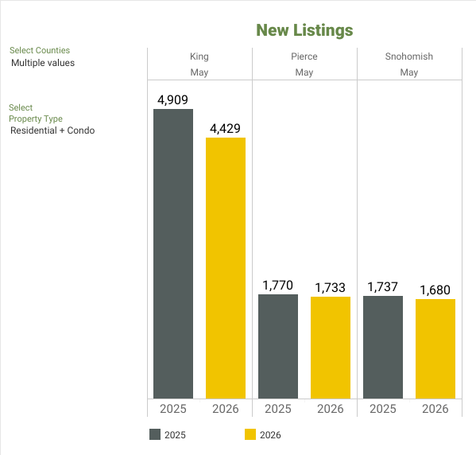Click the yellow 2026 legend swatch
Screen dimensions: 476x455
point(250,434)
